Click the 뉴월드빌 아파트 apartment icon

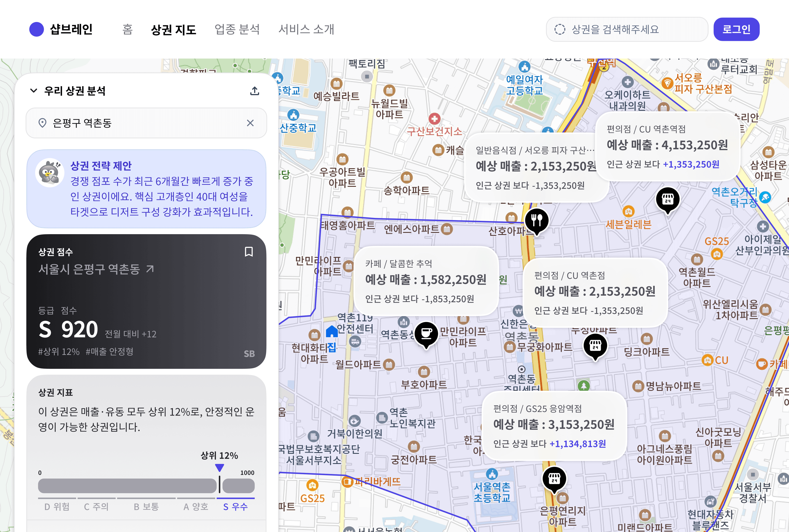389,90
